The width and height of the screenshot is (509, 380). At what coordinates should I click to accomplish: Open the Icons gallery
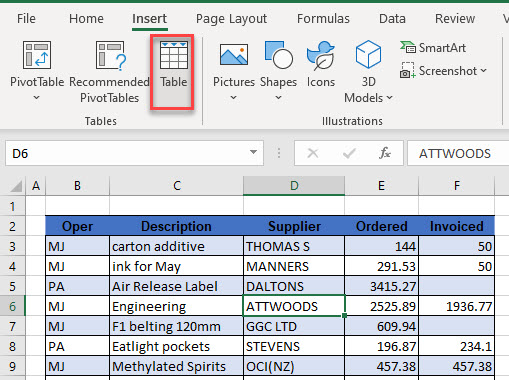321,63
